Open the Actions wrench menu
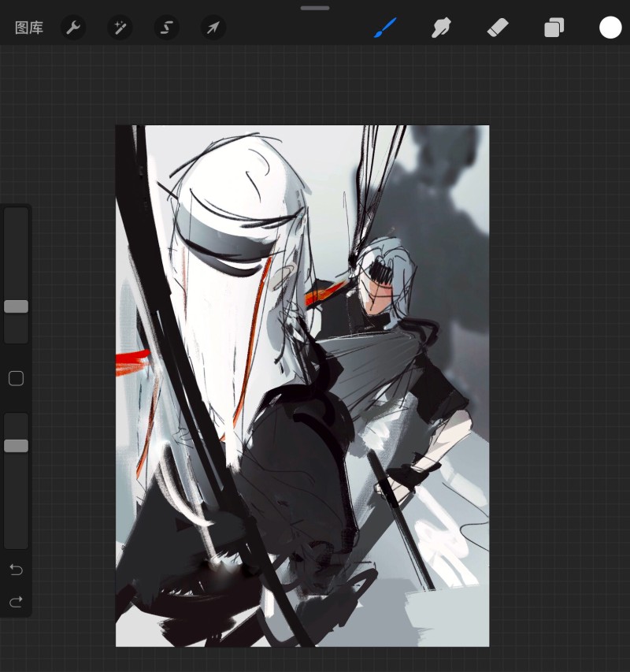Viewport: 630px width, 672px height. click(73, 28)
